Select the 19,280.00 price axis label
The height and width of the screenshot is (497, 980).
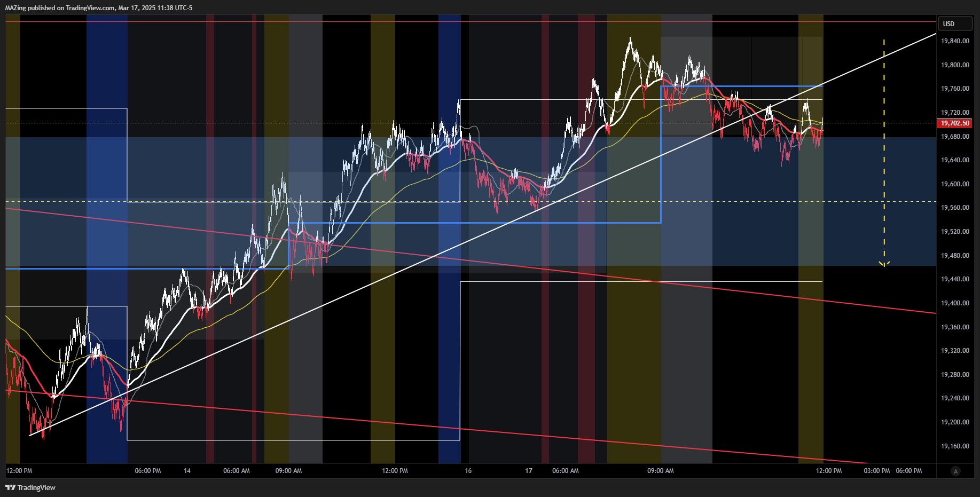click(x=955, y=375)
